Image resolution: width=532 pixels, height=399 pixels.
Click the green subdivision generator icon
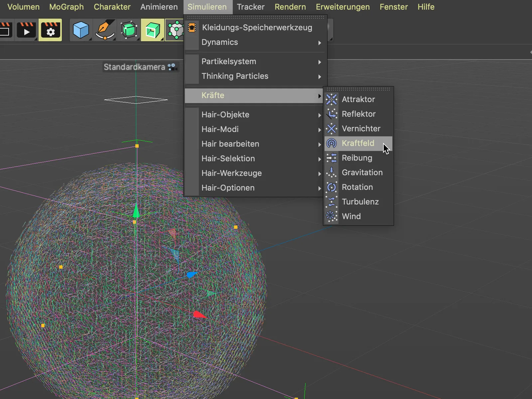click(x=129, y=30)
